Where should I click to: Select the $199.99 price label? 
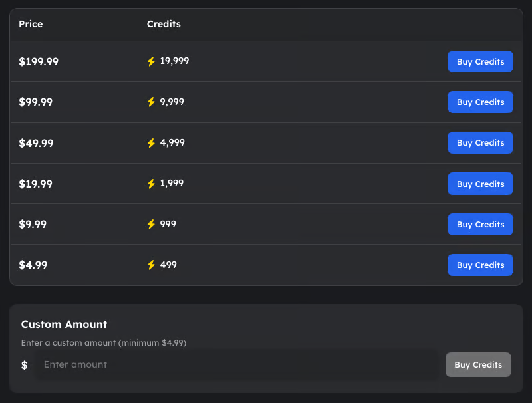(38, 61)
